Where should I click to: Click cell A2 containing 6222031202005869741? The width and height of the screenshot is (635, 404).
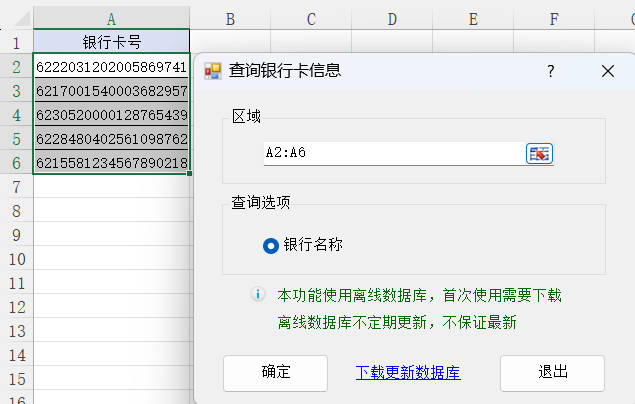point(111,66)
